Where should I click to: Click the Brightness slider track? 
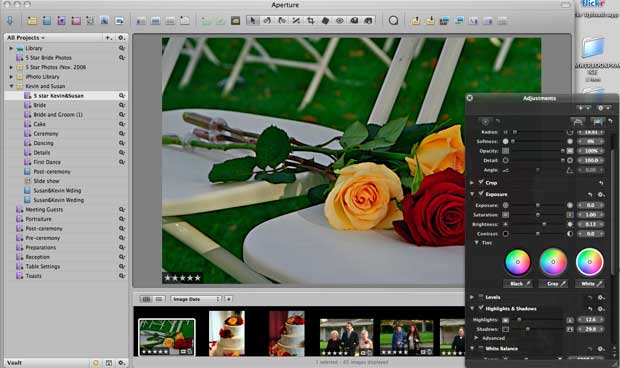pos(538,225)
